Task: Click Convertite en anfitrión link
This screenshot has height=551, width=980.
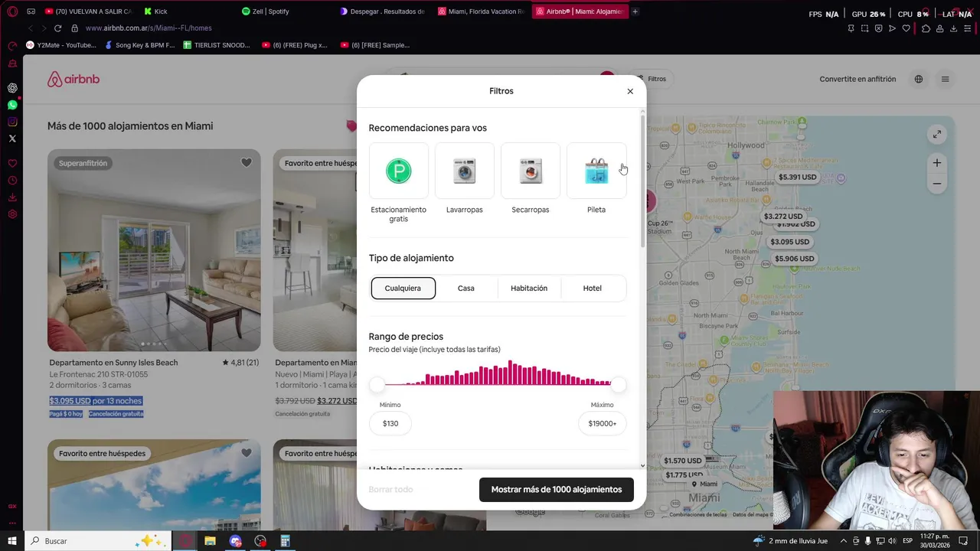Action: 857,79
